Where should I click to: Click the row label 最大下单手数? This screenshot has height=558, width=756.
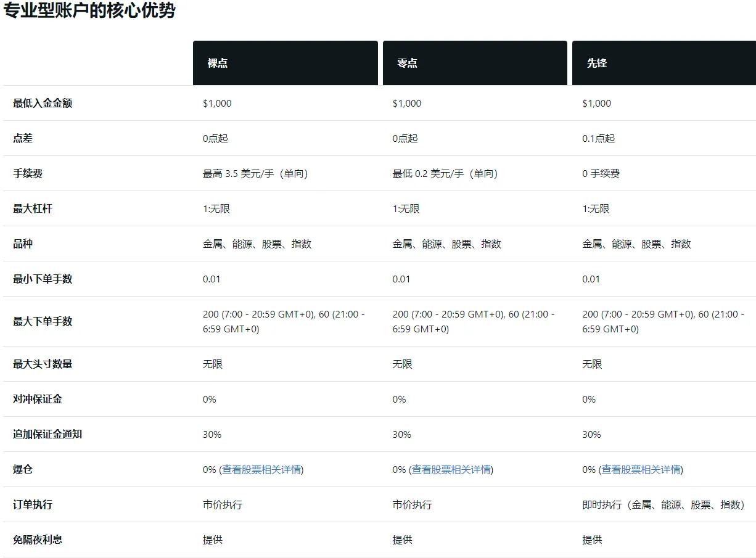click(43, 321)
